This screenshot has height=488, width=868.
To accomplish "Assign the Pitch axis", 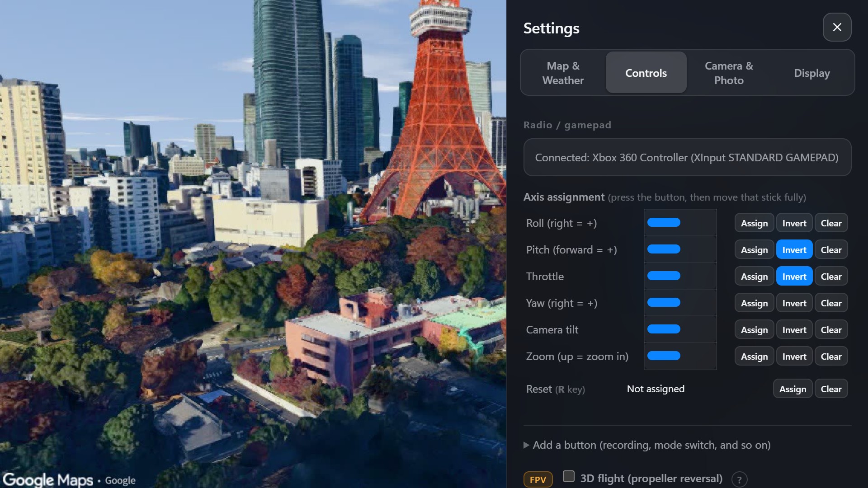I will point(754,250).
